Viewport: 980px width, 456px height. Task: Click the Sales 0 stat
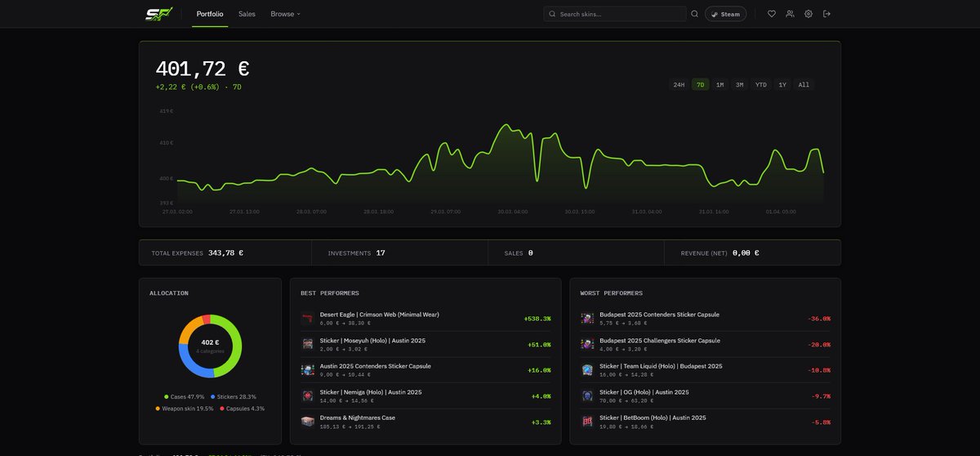coord(576,253)
